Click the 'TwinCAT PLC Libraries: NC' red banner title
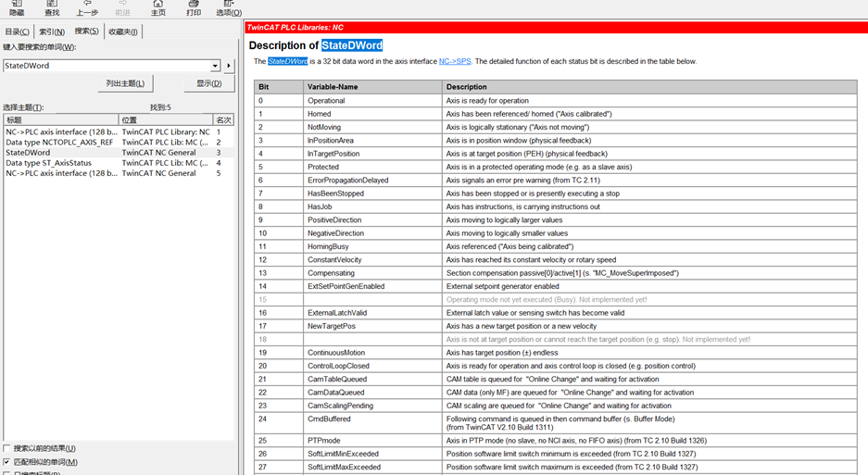Image resolution: width=868 pixels, height=475 pixels. coord(296,27)
